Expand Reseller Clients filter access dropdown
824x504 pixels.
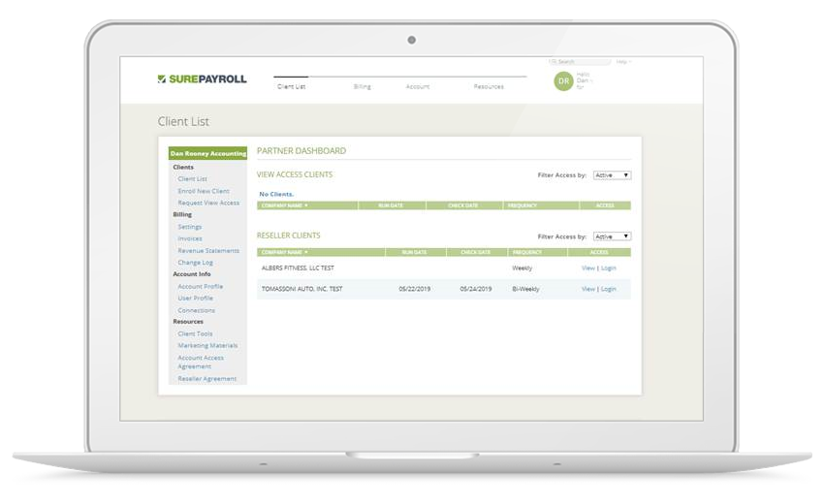tap(612, 236)
